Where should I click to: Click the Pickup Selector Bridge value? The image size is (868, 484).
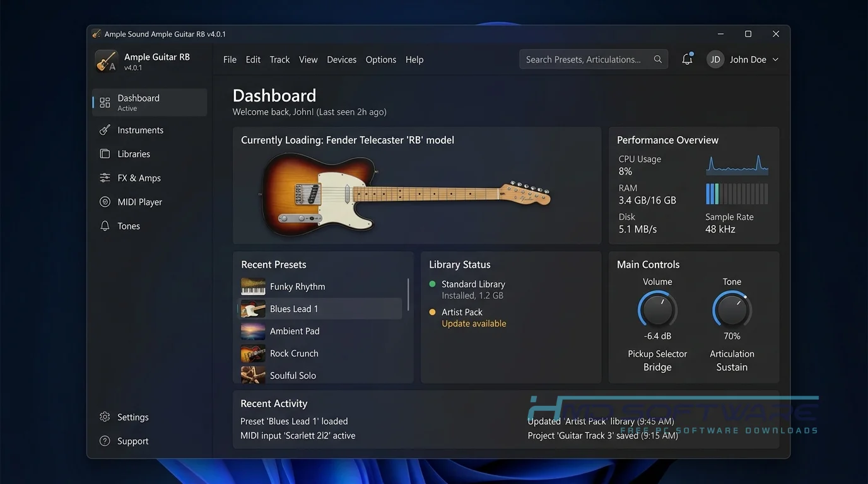click(x=657, y=367)
